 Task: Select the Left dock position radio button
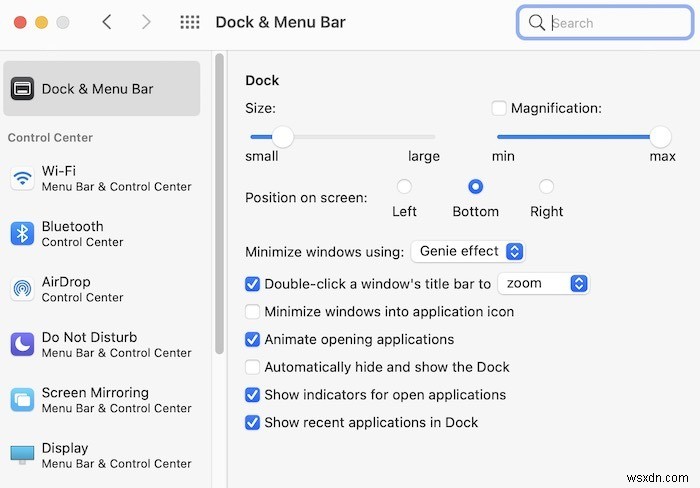[x=404, y=186]
